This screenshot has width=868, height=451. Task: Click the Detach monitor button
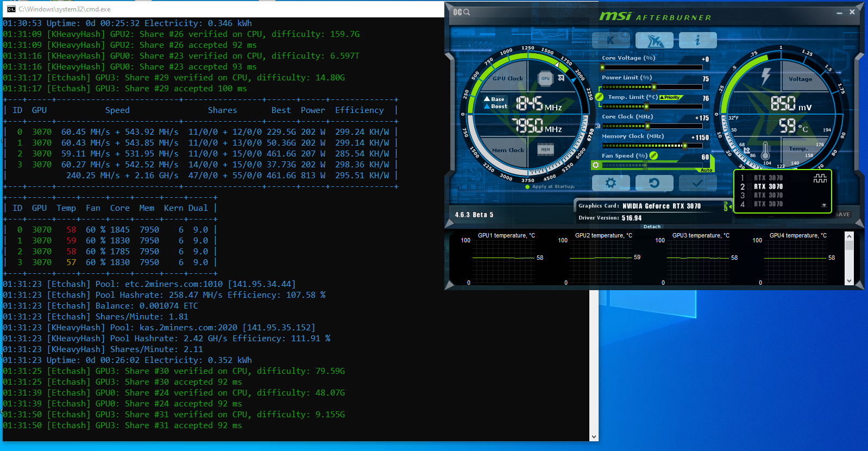[652, 227]
